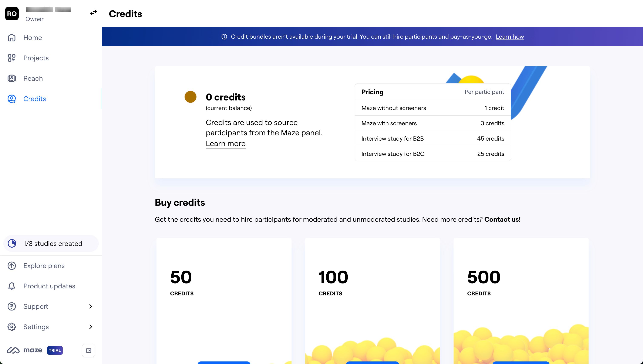
Task: Switch workspace using the swap arrows icon
Action: [x=93, y=13]
